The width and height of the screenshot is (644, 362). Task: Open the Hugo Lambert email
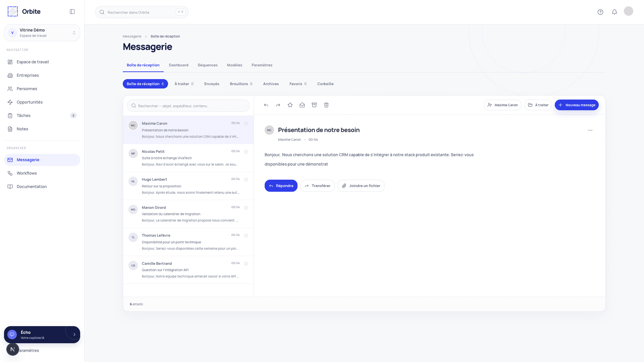pyautogui.click(x=188, y=186)
